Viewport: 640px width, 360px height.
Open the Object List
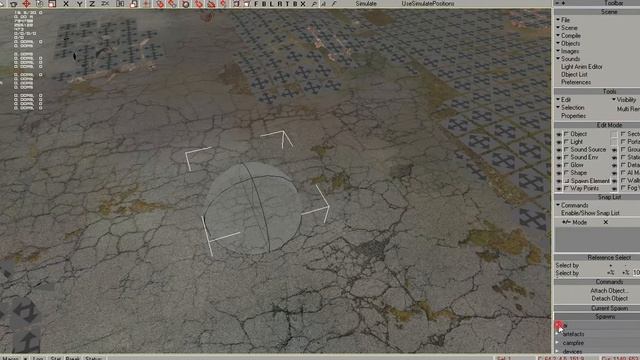(x=574, y=74)
